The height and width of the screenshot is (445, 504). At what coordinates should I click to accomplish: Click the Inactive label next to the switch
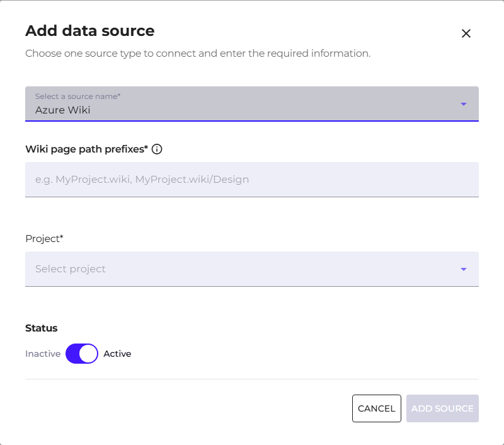click(43, 354)
